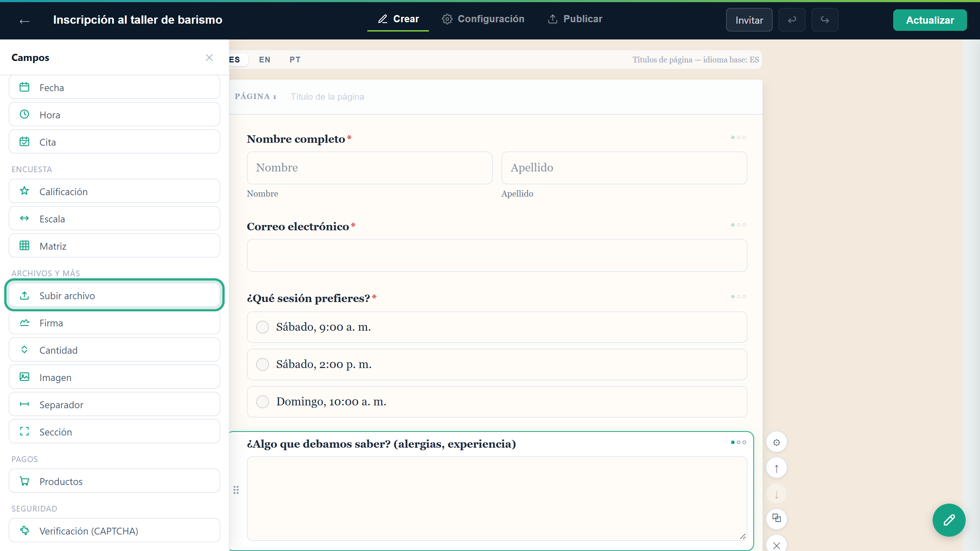Image resolution: width=980 pixels, height=551 pixels.
Task: Duplicate the selected question
Action: pyautogui.click(x=777, y=518)
